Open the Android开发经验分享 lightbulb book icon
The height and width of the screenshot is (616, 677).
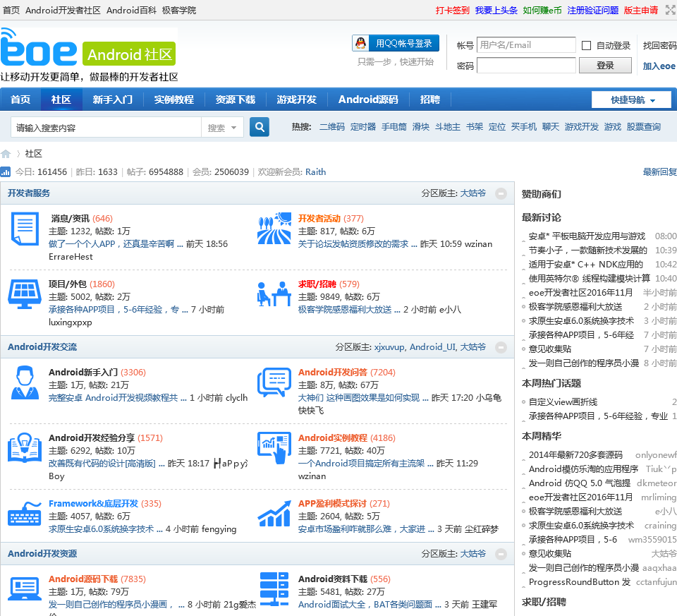tap(25, 448)
